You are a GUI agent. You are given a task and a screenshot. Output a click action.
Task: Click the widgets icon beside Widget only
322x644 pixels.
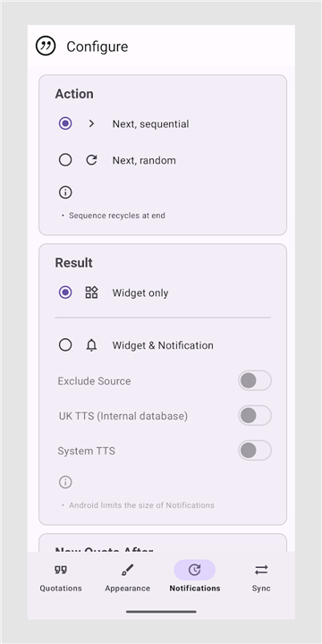coord(91,292)
